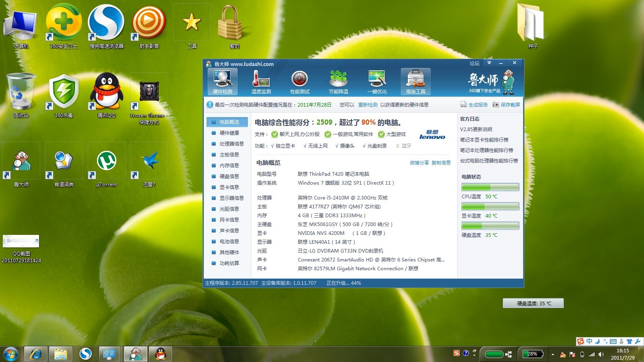Select the 处理器信息 sidebar tab
The image size is (644, 362).
coord(227,144)
